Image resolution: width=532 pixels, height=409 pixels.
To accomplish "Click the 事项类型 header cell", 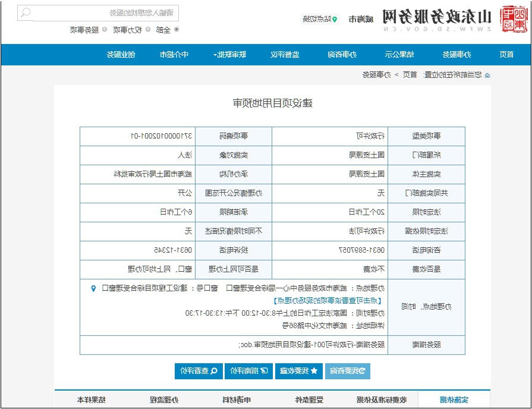I will click(x=426, y=137).
